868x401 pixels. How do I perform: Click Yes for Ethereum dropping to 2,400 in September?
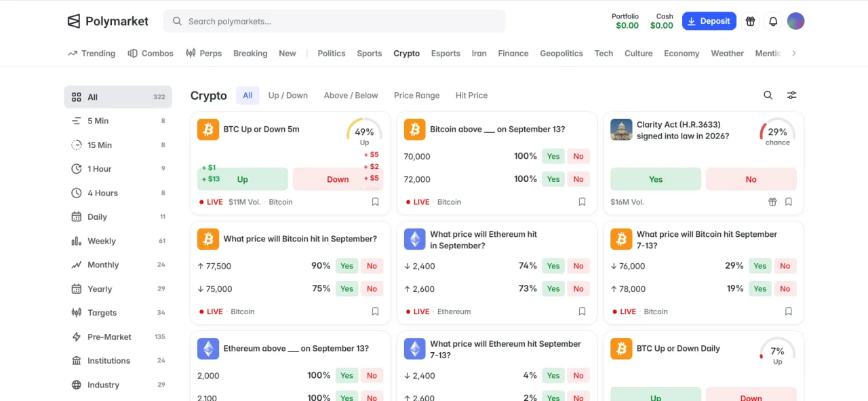[x=553, y=266]
